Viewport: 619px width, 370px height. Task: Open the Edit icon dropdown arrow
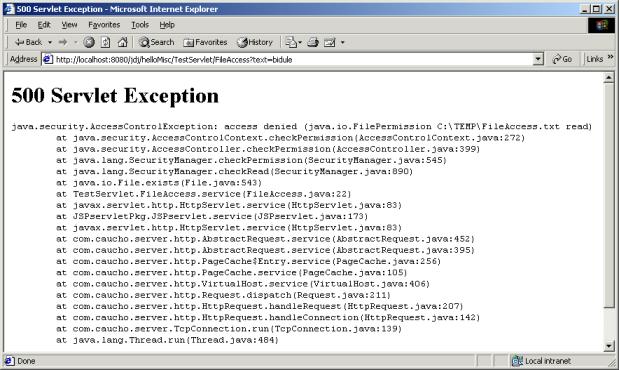tap(342, 42)
